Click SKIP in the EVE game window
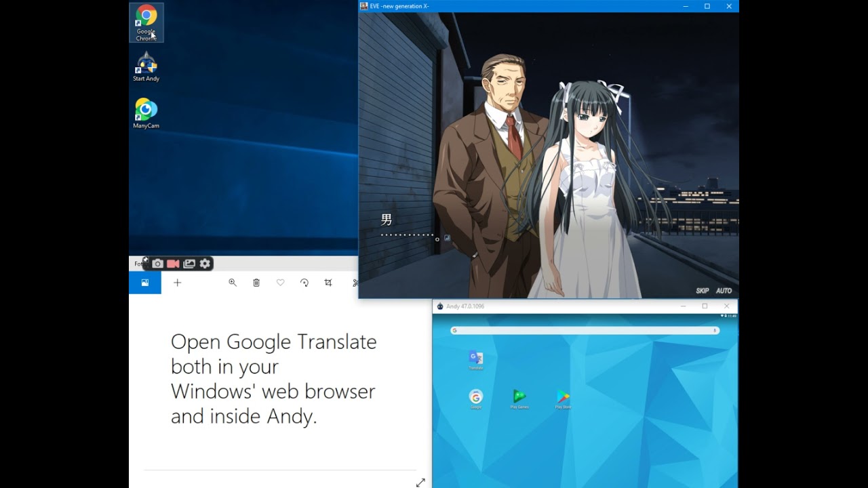Screen dimensions: 868x488 (x=702, y=291)
